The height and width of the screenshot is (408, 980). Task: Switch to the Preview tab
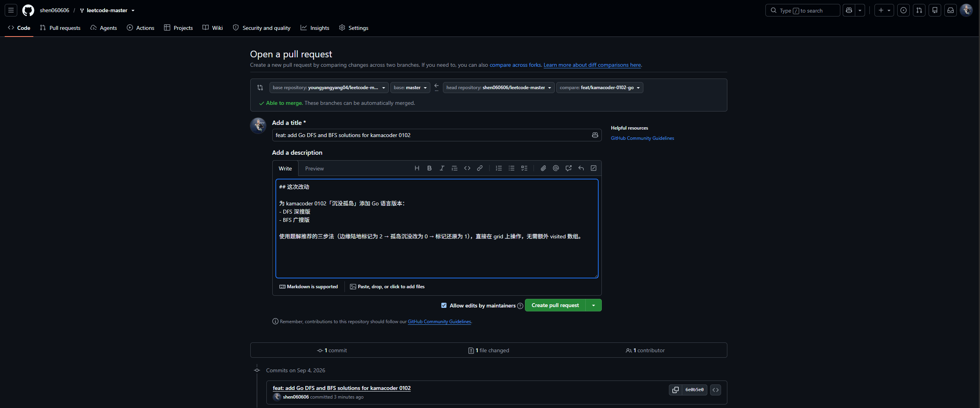tap(314, 168)
